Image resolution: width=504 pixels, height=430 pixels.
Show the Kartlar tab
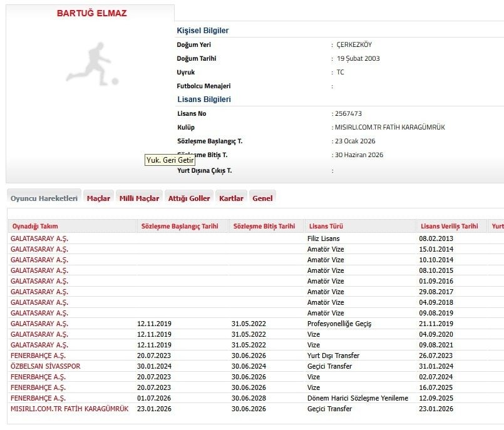pos(231,198)
